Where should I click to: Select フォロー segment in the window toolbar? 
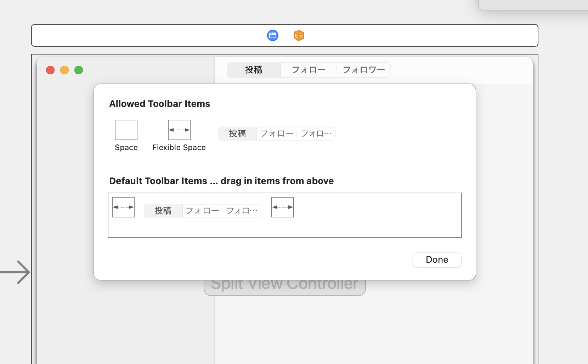[309, 70]
